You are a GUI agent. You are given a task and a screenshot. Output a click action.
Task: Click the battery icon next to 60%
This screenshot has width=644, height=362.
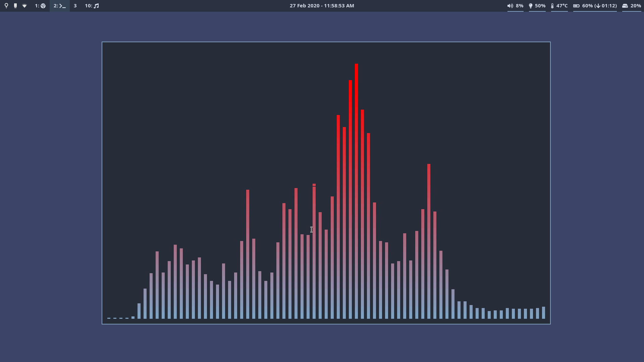point(577,6)
